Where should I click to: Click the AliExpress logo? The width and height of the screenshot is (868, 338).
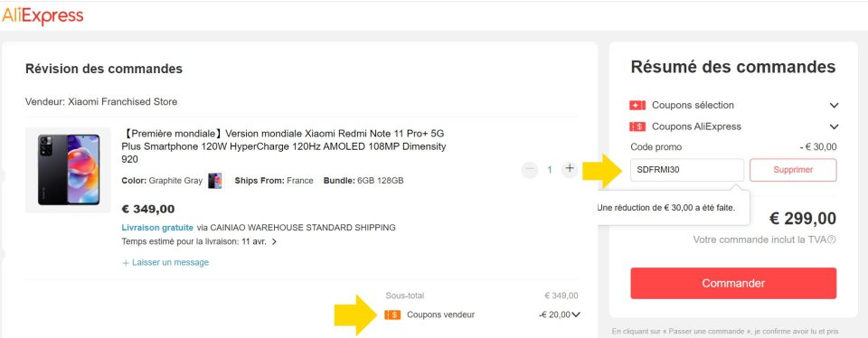click(x=42, y=16)
